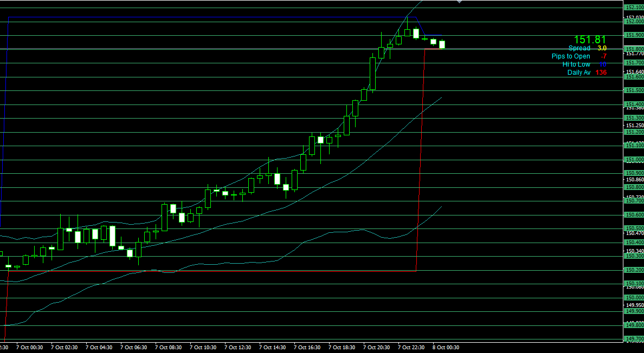The height and width of the screenshot is (353, 644).
Task: Click the Hi to Low label
Action: 576,64
